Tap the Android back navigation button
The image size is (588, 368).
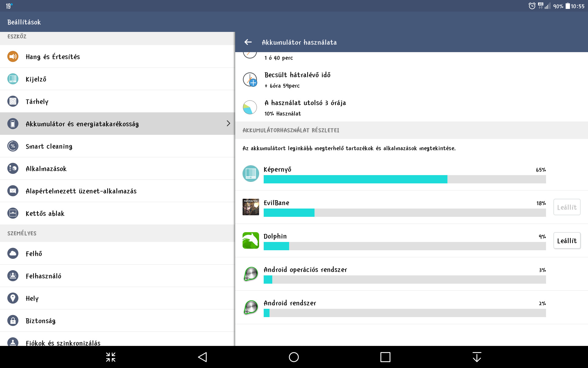click(x=202, y=357)
